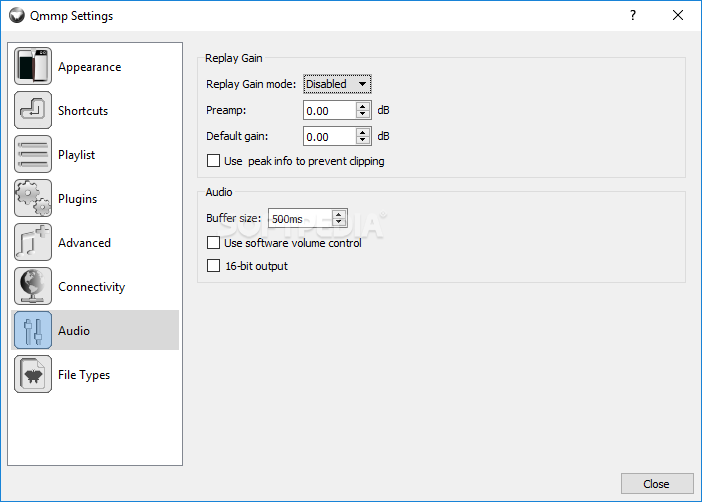Open the Appearance settings icon
The height and width of the screenshot is (502, 702).
pos(33,66)
